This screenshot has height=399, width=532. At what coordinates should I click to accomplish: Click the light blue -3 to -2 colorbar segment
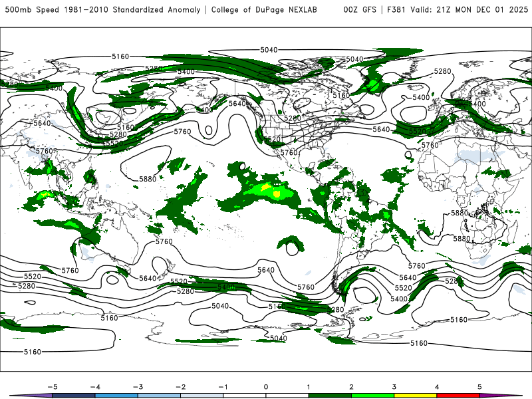pos(159,396)
